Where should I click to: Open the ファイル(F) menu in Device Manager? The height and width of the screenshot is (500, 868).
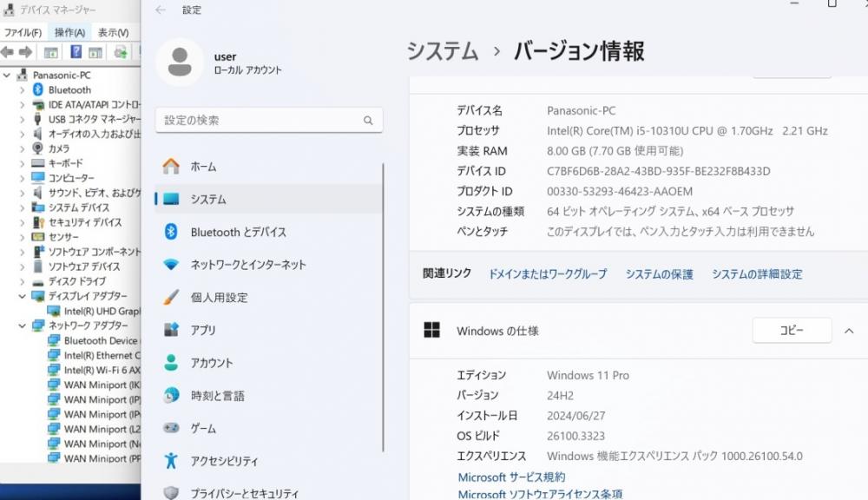(23, 33)
